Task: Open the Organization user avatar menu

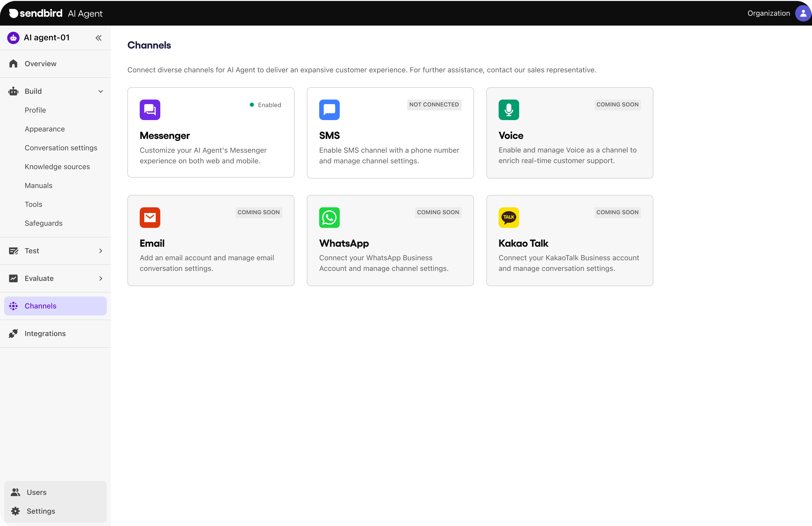Action: [802, 13]
